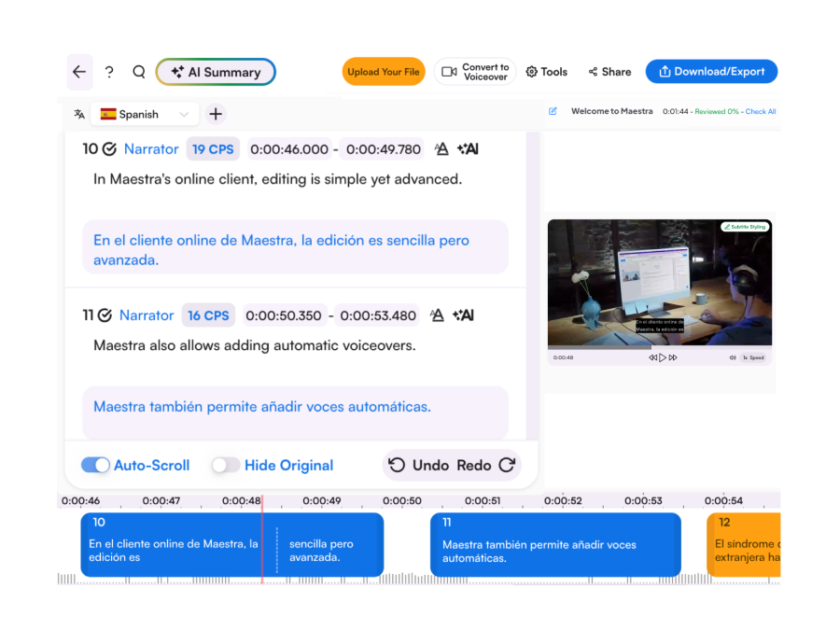Open the search magnifier icon
This screenshot has height=630, width=840.
[139, 72]
